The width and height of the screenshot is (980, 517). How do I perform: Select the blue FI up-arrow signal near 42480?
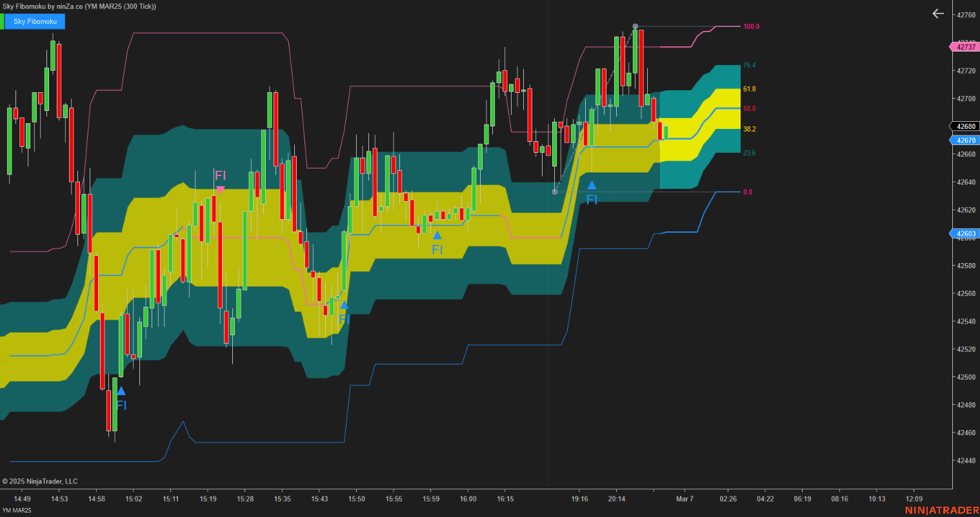121,391
